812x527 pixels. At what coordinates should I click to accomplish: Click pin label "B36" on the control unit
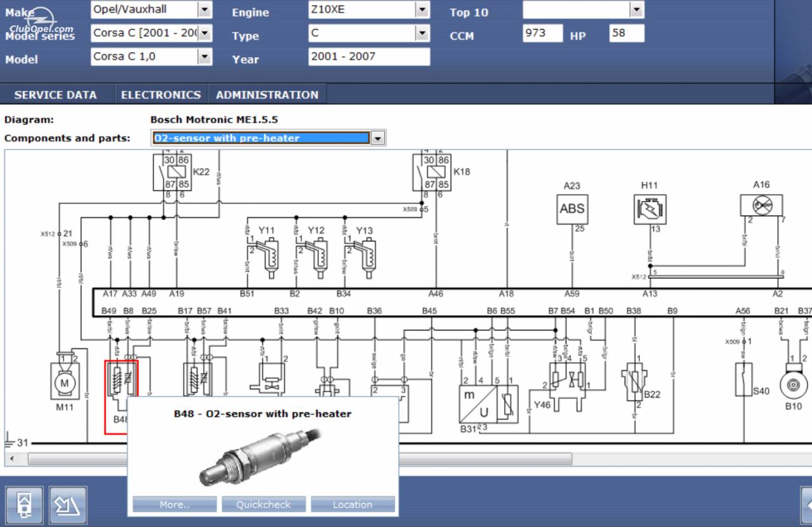(x=374, y=311)
